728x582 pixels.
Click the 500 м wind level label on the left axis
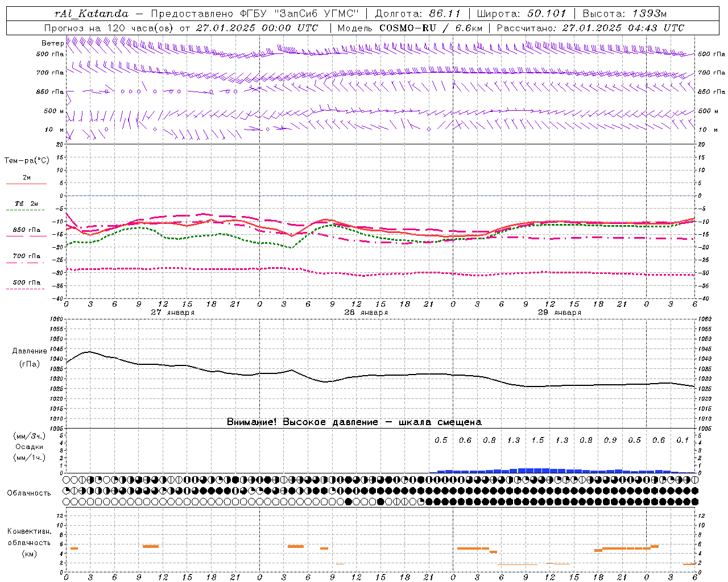click(x=54, y=111)
